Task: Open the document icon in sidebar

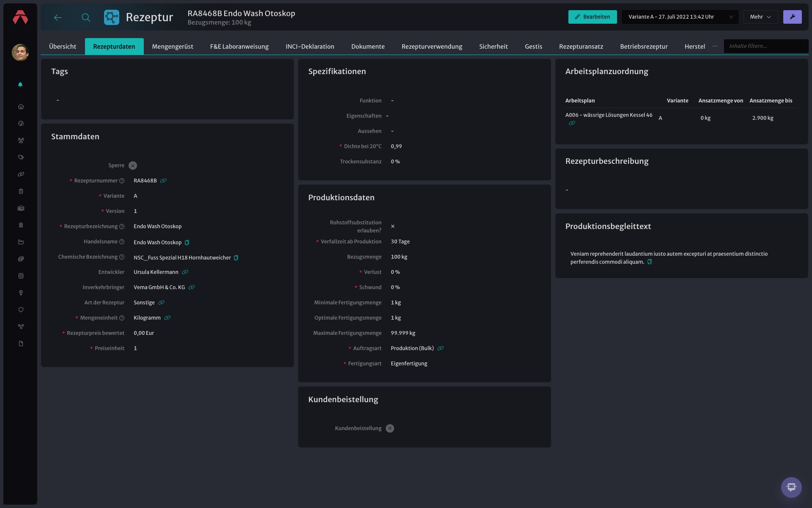Action: coord(21,344)
